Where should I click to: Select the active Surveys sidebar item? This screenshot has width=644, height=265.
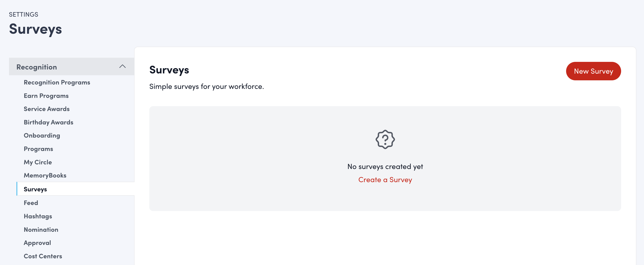tap(35, 189)
